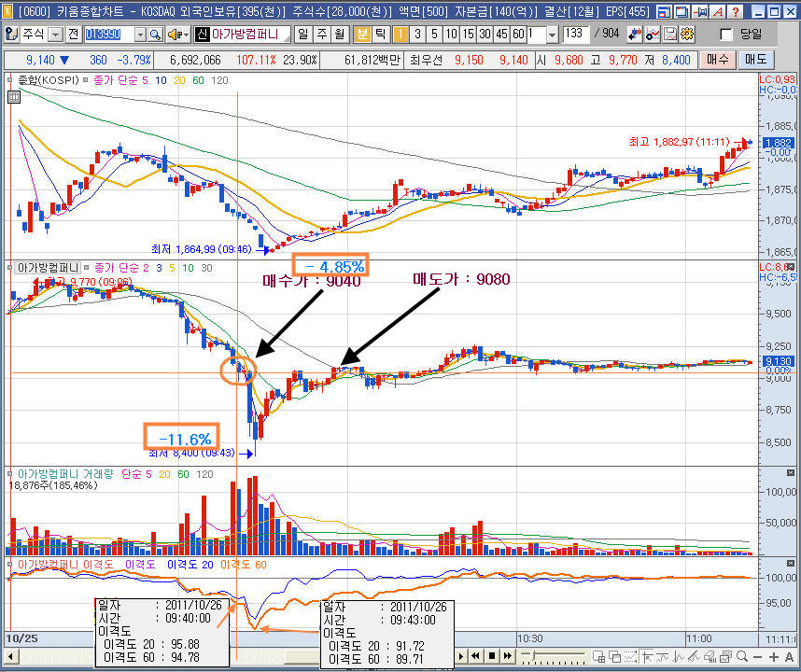
Task: Click the stock code input field 013990
Action: tap(109, 35)
